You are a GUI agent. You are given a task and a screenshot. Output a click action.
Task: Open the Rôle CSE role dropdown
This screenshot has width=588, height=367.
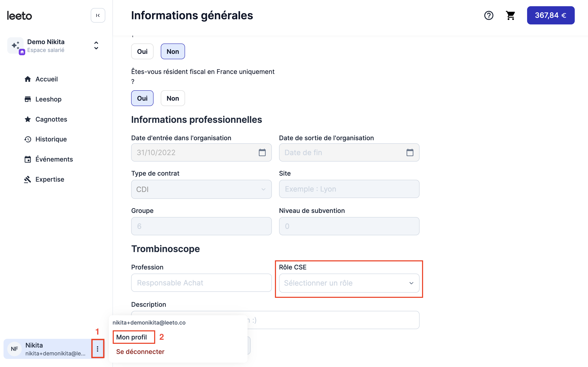pyautogui.click(x=349, y=283)
